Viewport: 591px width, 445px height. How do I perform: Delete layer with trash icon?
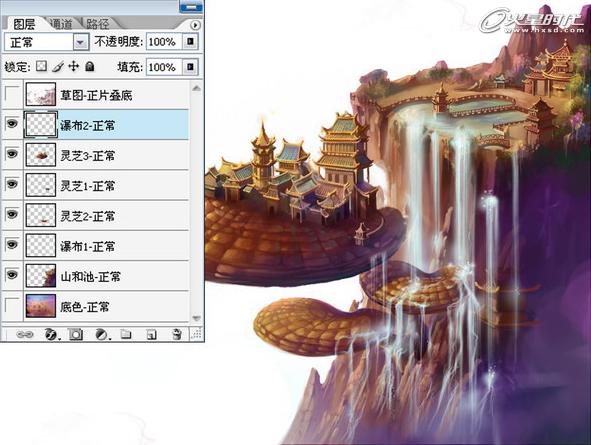tap(176, 334)
